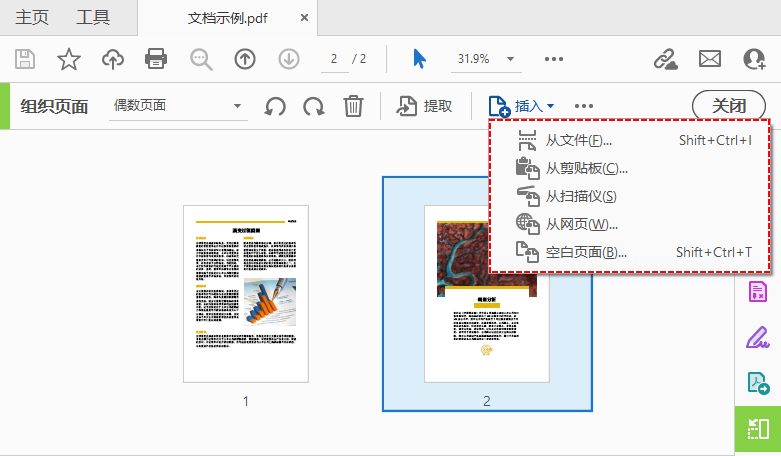The image size is (781, 456).
Task: Click the Save file icon
Action: pos(24,59)
